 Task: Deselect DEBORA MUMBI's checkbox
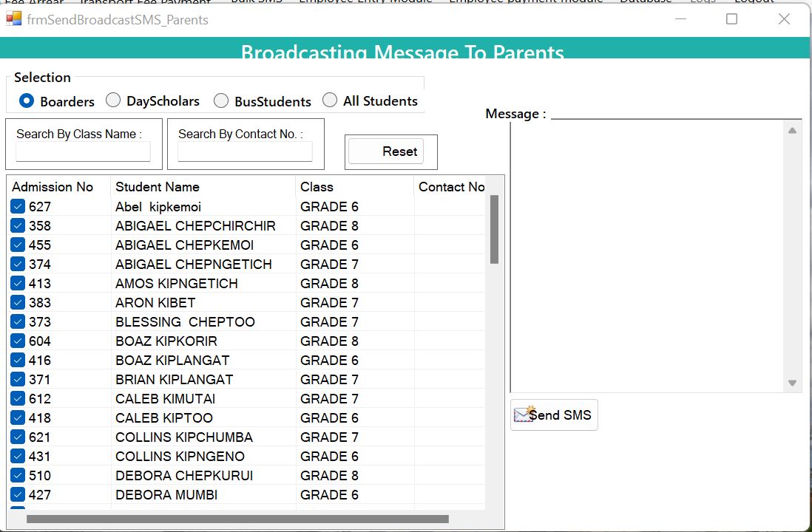pos(18,495)
